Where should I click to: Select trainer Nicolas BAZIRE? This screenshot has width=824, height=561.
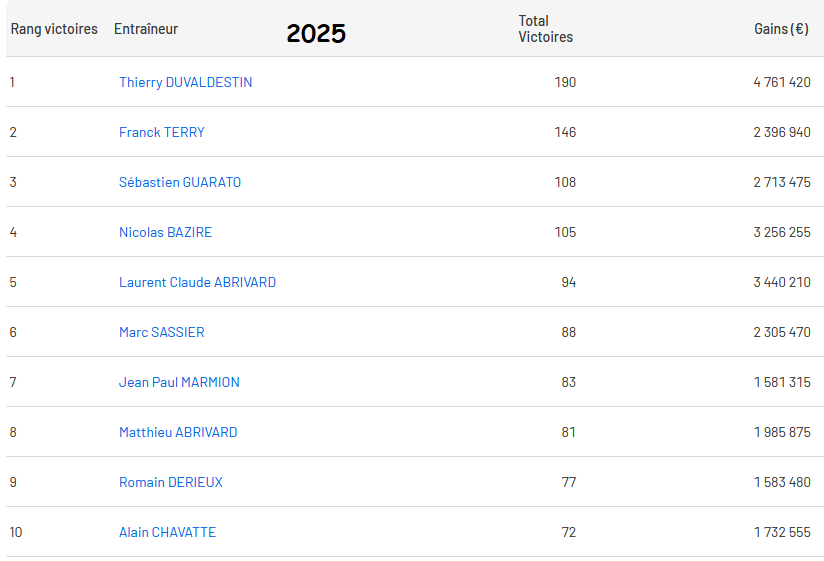tap(165, 232)
